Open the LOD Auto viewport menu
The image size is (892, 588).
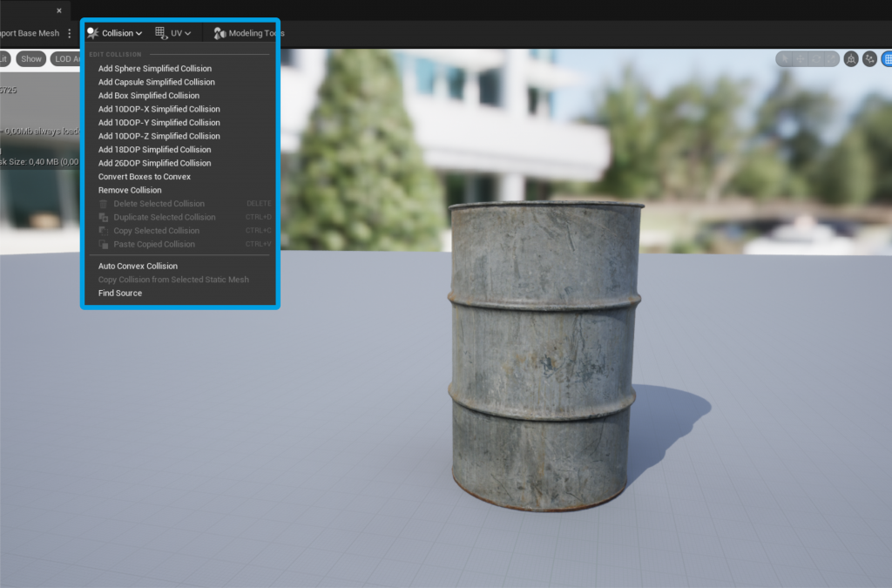[x=67, y=58]
